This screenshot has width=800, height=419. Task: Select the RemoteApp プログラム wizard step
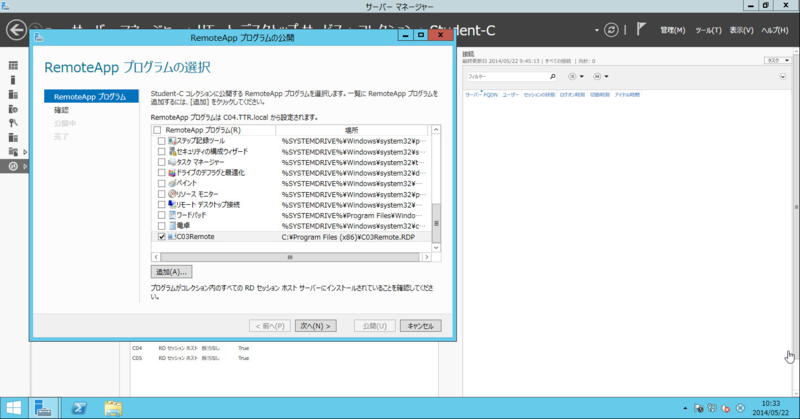click(91, 96)
